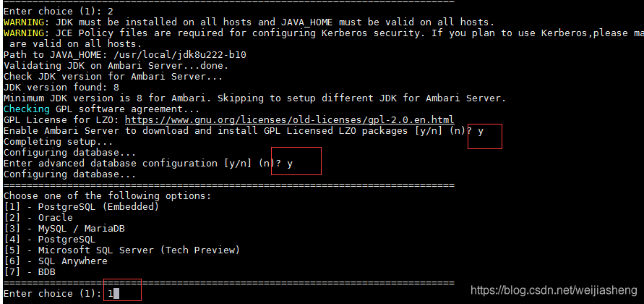
Task: Click the green 'Checking' word
Action: pyautogui.click(x=27, y=109)
